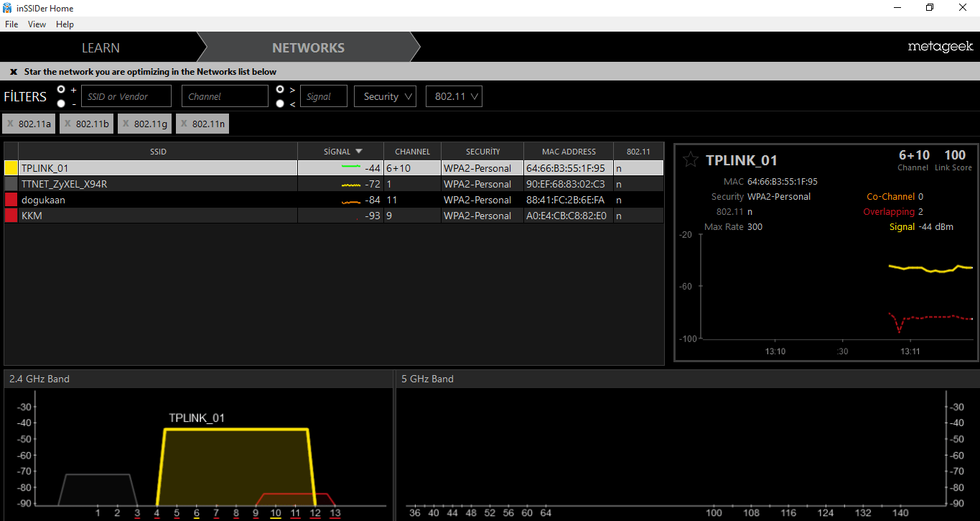Click the metageek logo
Image resolution: width=980 pixels, height=521 pixels.
tap(941, 47)
